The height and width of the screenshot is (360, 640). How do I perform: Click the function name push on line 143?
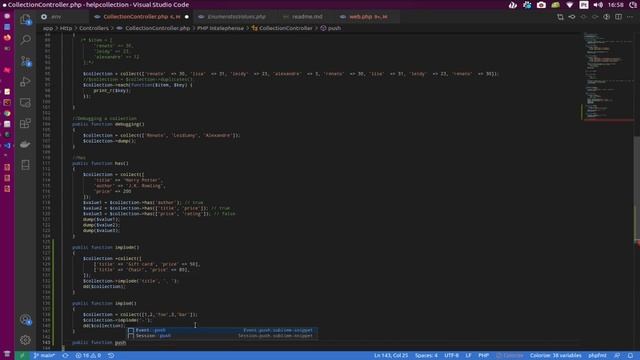[x=120, y=342]
